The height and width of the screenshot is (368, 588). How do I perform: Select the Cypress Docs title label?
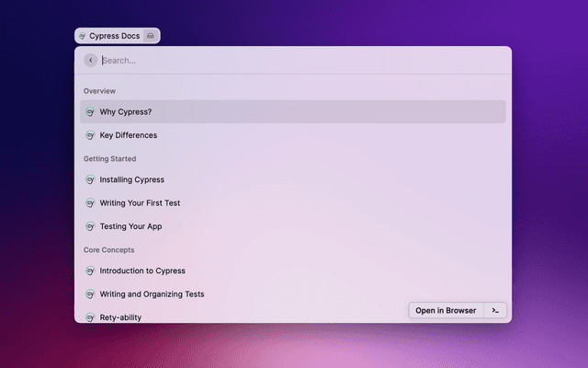[x=114, y=36]
